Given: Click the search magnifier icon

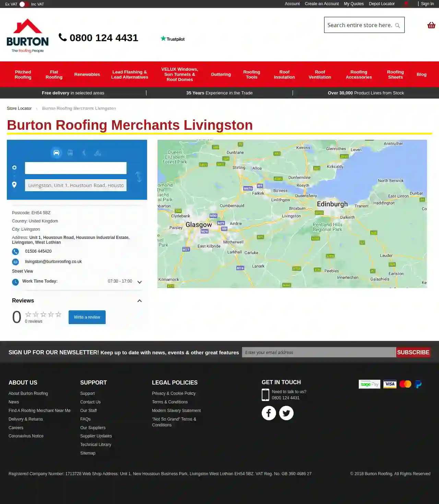Looking at the screenshot, I should point(398,25).
